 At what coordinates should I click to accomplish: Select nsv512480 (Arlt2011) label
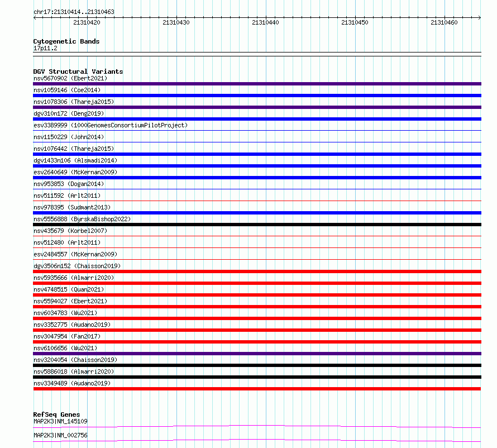coord(67,242)
